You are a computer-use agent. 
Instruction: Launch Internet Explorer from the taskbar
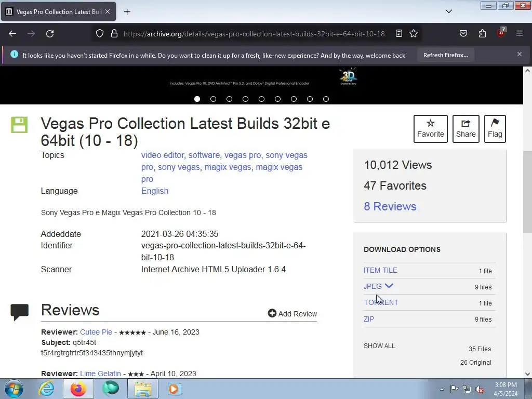tap(46, 389)
